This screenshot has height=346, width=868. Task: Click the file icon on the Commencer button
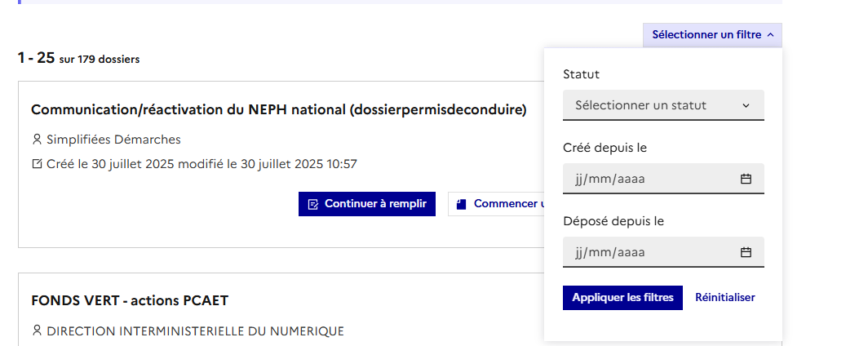coord(461,204)
